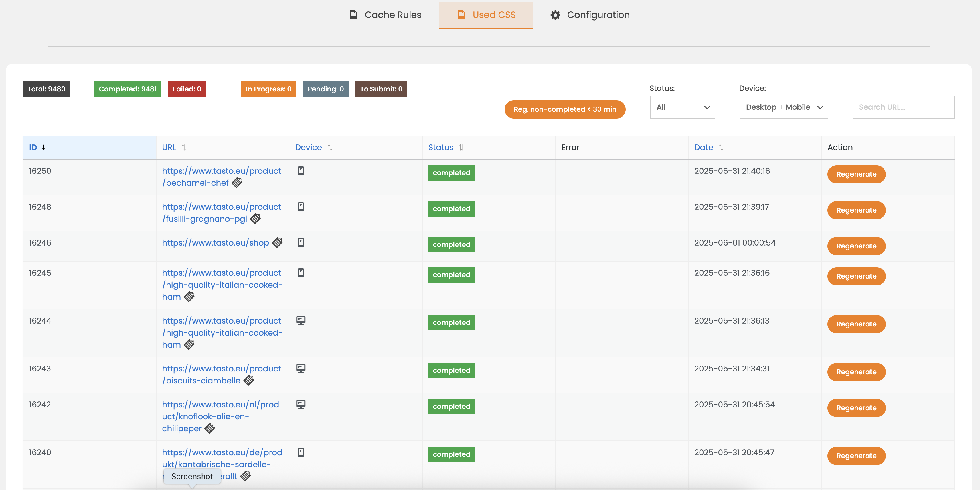The width and height of the screenshot is (980, 490).
Task: Click the Reg. non-completed < 30 min button
Action: coord(564,109)
